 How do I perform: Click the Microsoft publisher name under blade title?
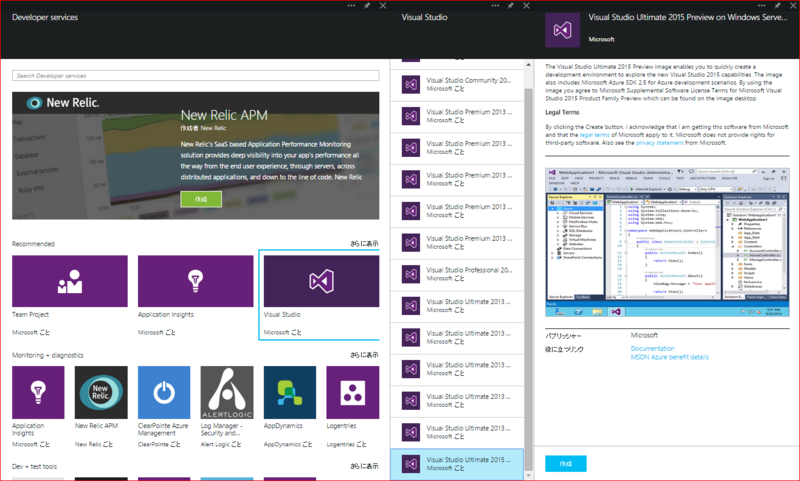click(x=602, y=39)
